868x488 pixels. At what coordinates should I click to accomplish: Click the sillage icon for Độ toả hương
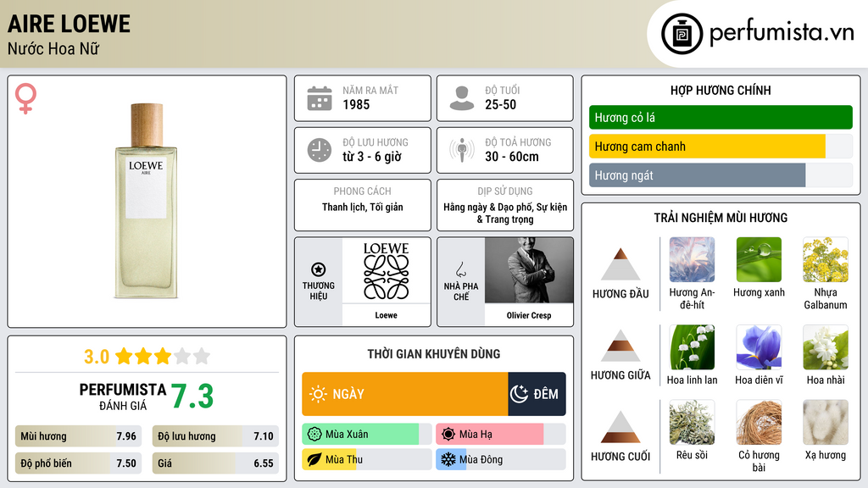click(462, 150)
